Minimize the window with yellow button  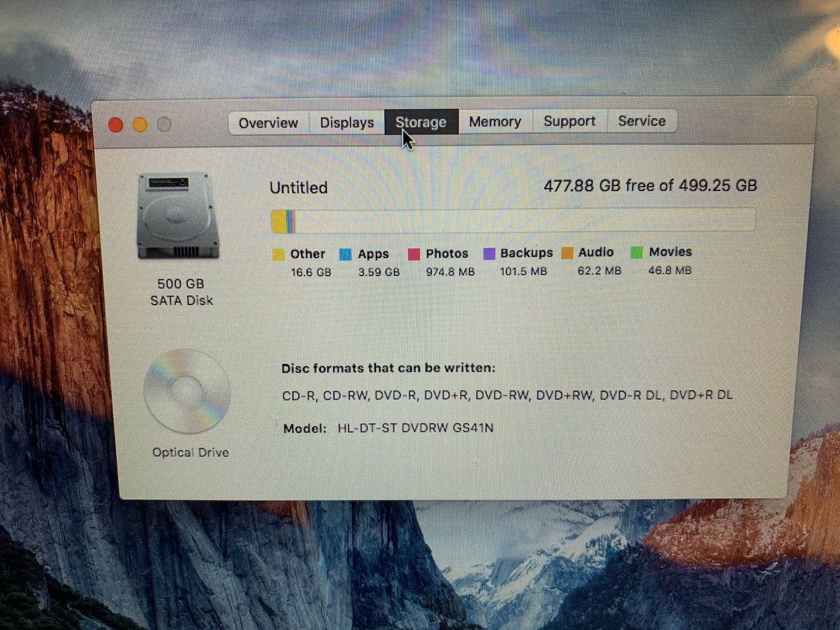(140, 124)
